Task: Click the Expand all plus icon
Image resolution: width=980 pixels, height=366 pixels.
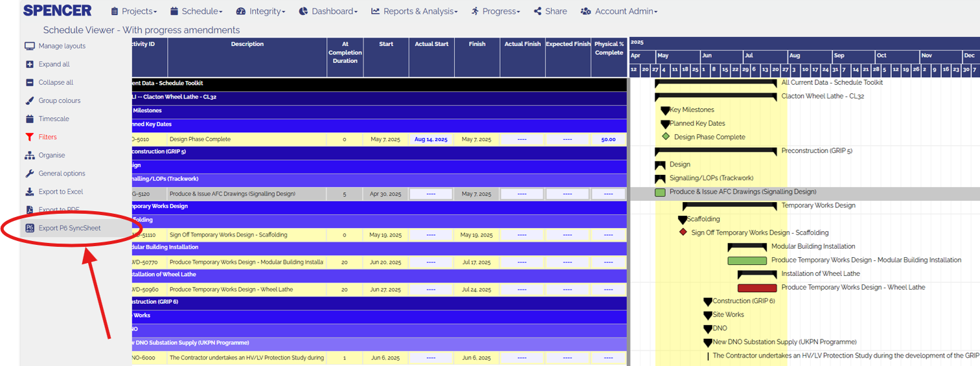Action: tap(29, 64)
